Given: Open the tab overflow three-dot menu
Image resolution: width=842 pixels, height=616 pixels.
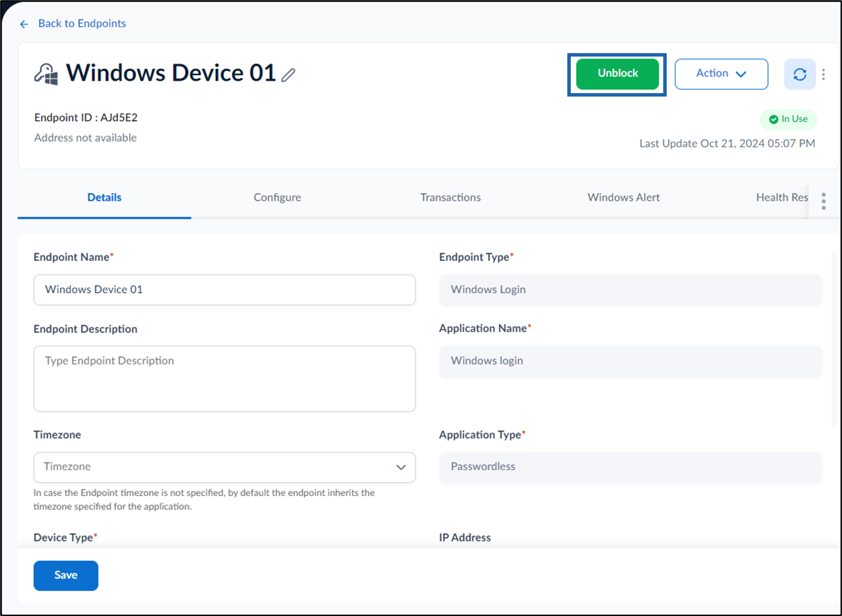Looking at the screenshot, I should click(x=823, y=201).
